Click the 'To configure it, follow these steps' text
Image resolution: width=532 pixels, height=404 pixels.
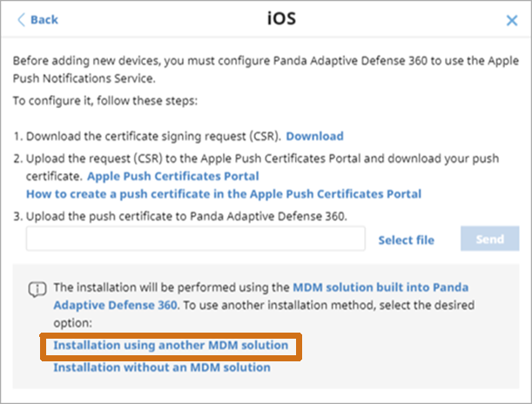(105, 101)
